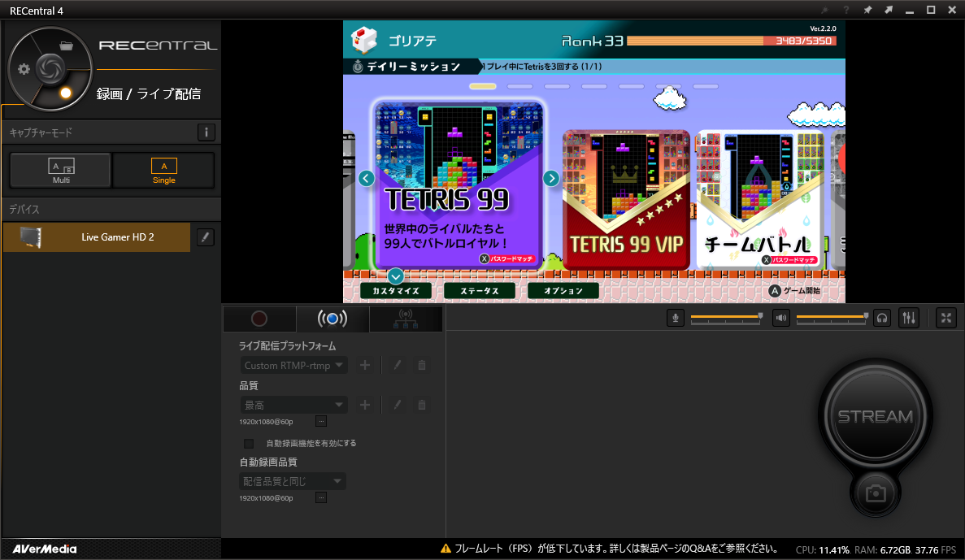Edit the quality profile
This screenshot has width=965, height=560.
pos(398,405)
